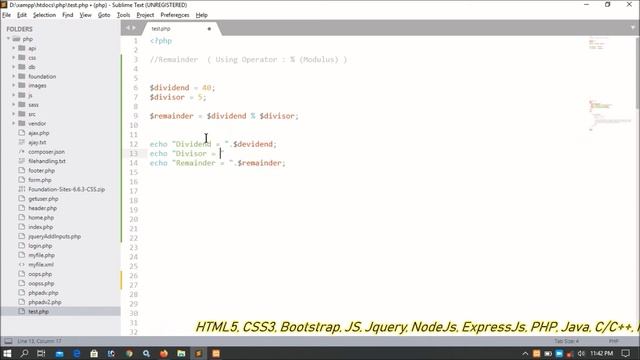Click the volume icon in system tray
640x360 pixels.
581,353
